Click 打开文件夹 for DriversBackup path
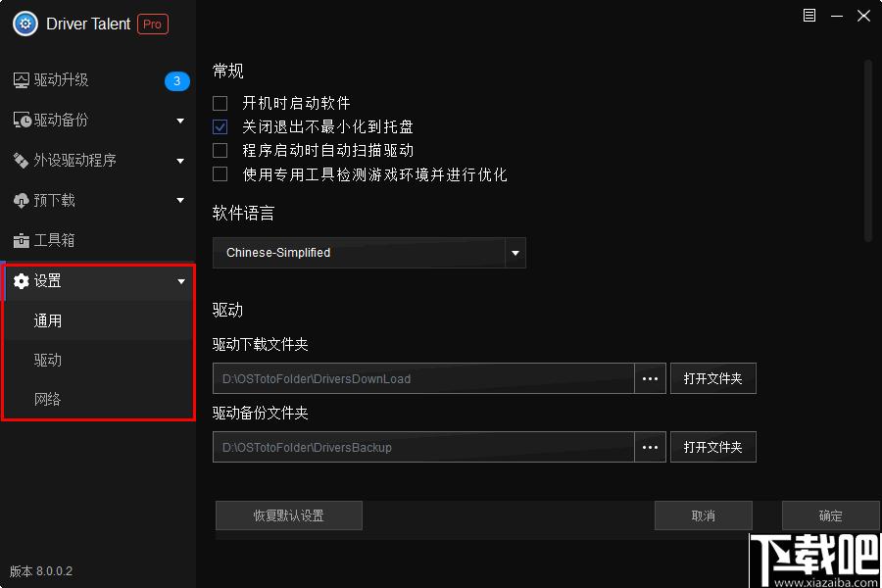The width and height of the screenshot is (882, 588). click(712, 447)
